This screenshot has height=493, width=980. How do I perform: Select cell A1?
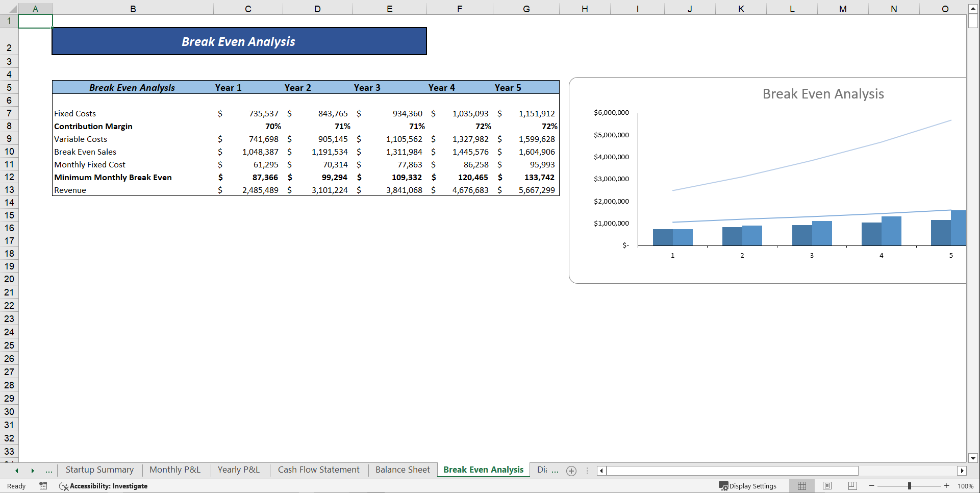pos(35,21)
